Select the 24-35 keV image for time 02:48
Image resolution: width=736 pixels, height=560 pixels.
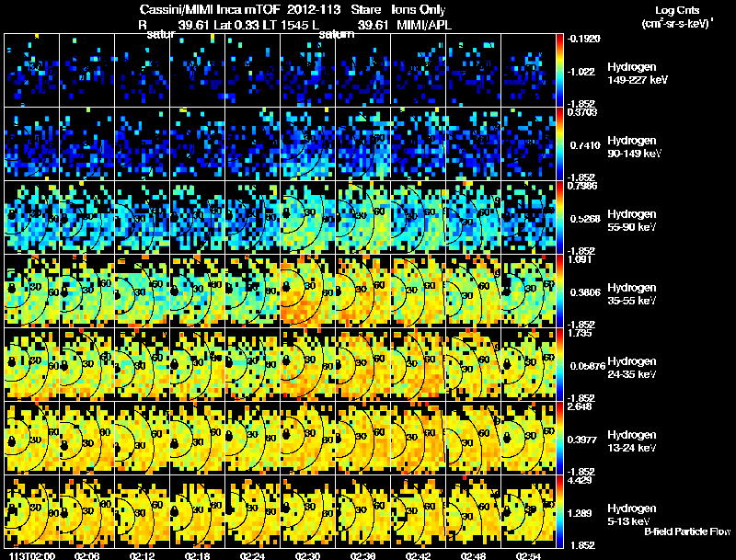coord(473,365)
